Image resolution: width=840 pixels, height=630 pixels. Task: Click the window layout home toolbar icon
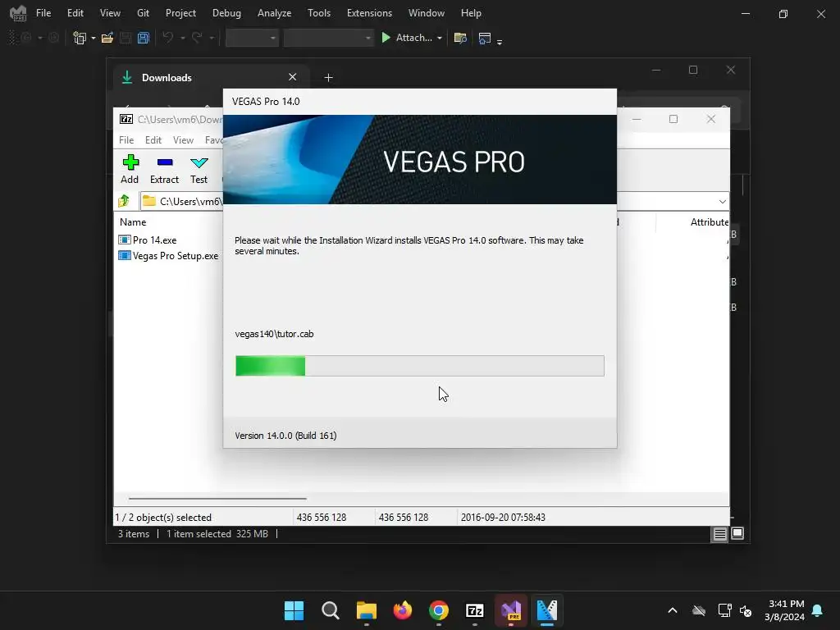point(485,38)
